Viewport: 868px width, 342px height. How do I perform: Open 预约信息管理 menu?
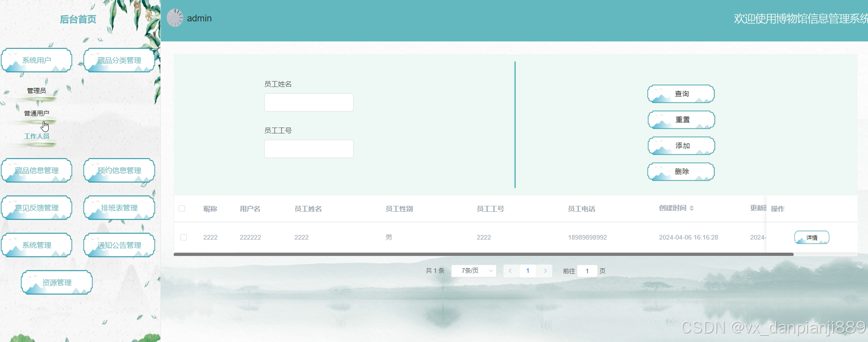(x=119, y=170)
